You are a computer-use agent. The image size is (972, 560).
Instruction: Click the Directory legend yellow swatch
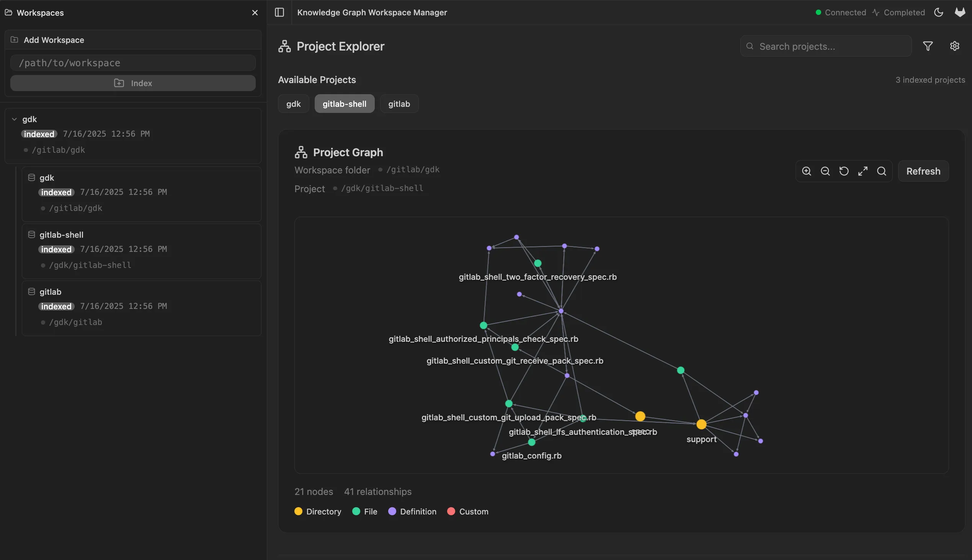tap(299, 511)
